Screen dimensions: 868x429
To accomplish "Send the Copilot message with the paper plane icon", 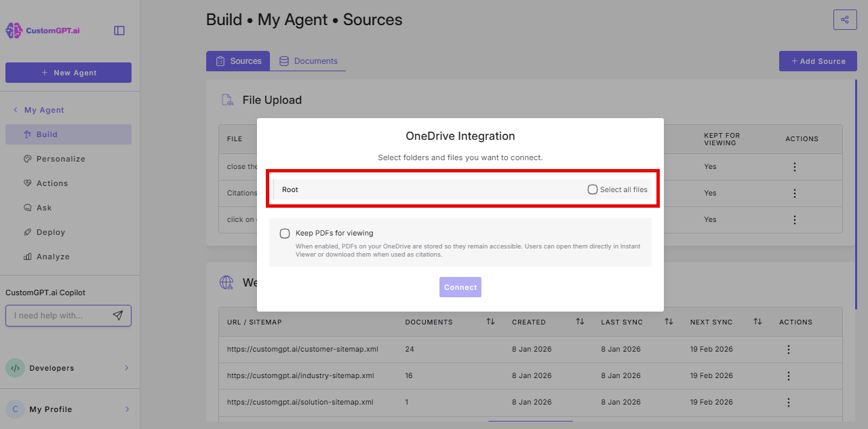I will click(x=118, y=316).
